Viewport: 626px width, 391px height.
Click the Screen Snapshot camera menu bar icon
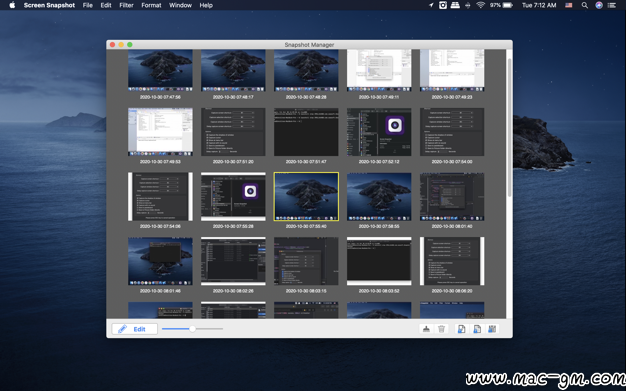pos(443,5)
